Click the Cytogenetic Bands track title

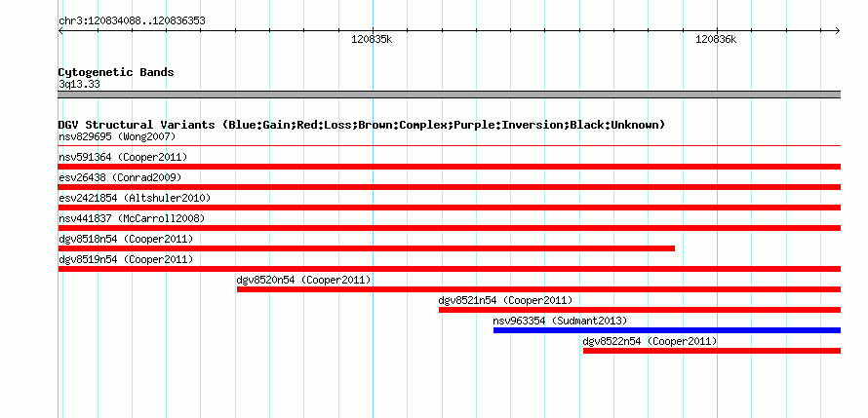pyautogui.click(x=116, y=72)
